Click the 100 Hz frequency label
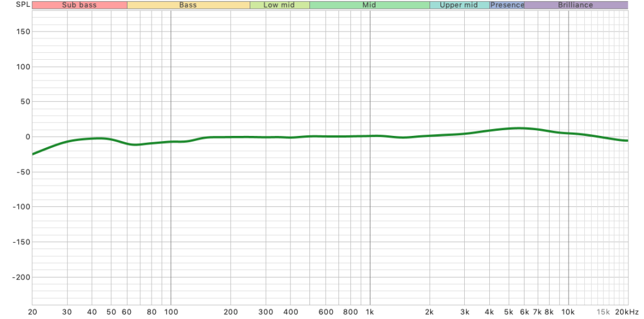 click(171, 312)
